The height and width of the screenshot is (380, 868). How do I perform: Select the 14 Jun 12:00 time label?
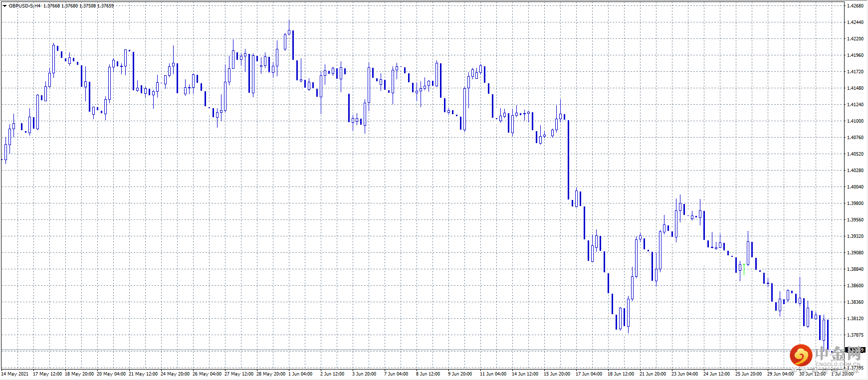click(525, 374)
